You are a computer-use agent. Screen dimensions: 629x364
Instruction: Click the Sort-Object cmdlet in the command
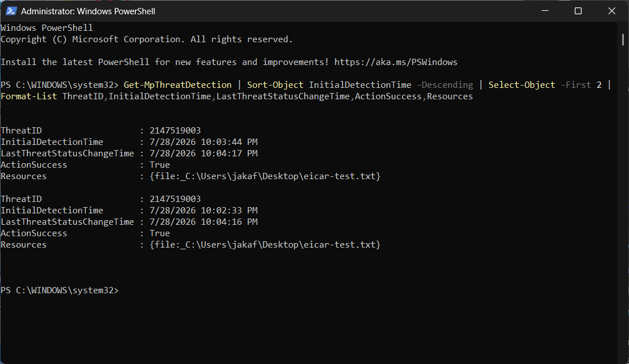coord(275,85)
